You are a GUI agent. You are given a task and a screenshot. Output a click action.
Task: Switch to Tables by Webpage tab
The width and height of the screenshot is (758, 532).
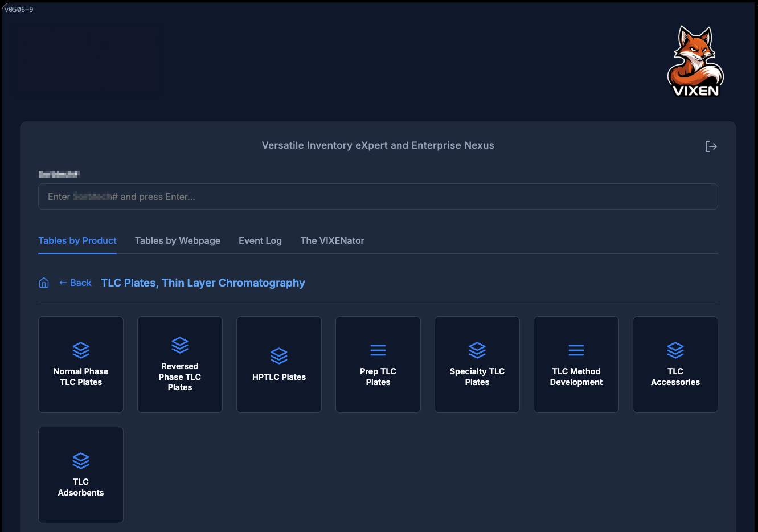coord(178,240)
